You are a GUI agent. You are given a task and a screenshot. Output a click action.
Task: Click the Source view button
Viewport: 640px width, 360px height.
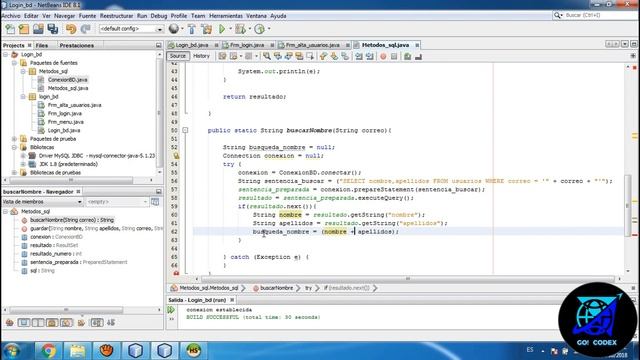click(178, 56)
